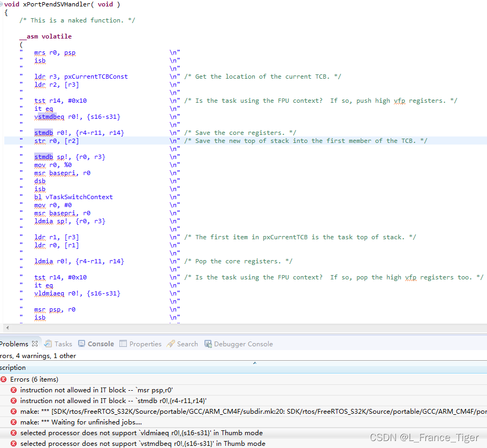This screenshot has width=487, height=448.
Task: Select the Problems tab
Action: click(14, 344)
